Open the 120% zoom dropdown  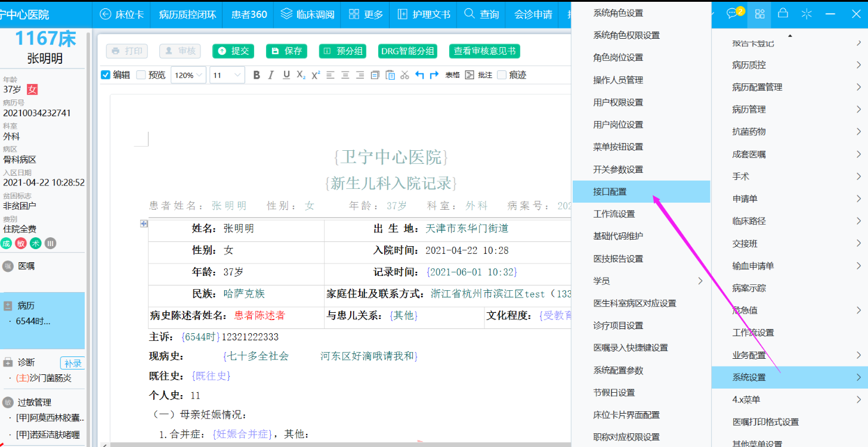tap(189, 75)
